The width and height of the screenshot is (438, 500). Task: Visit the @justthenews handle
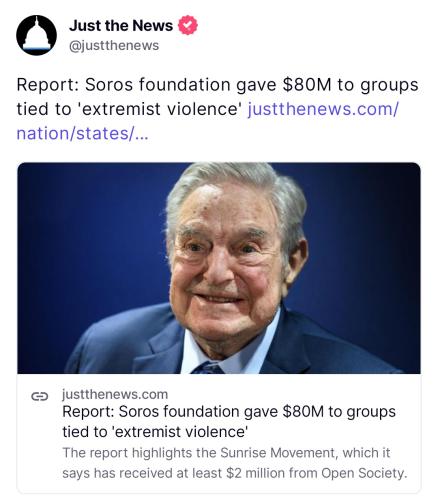point(114,46)
